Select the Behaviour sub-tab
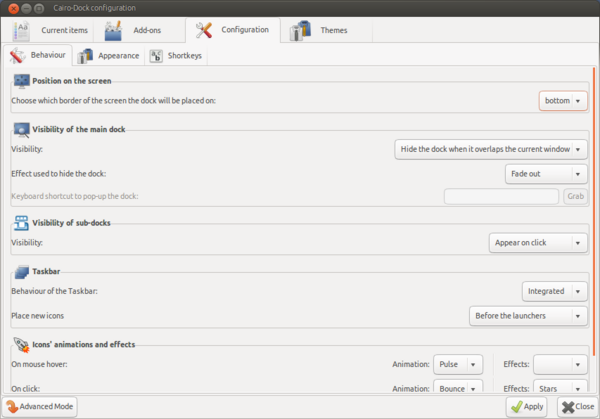600x419 pixels. pos(38,55)
